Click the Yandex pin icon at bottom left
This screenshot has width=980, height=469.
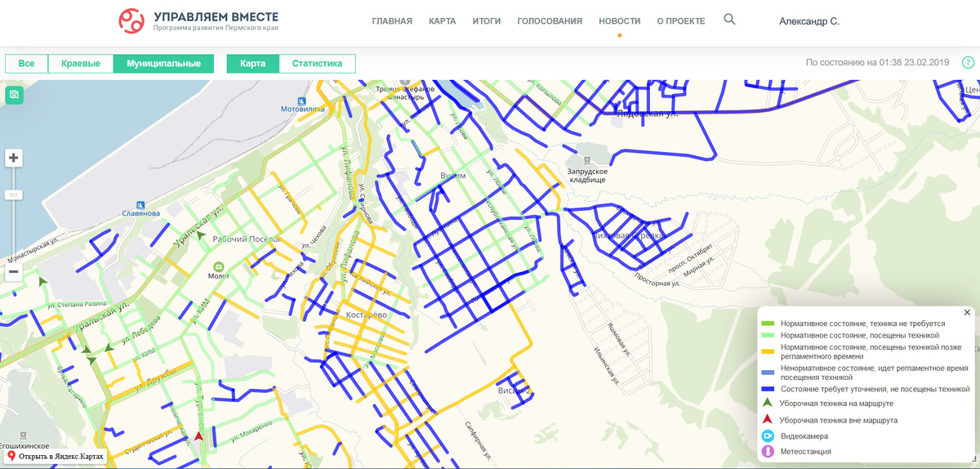(x=12, y=455)
